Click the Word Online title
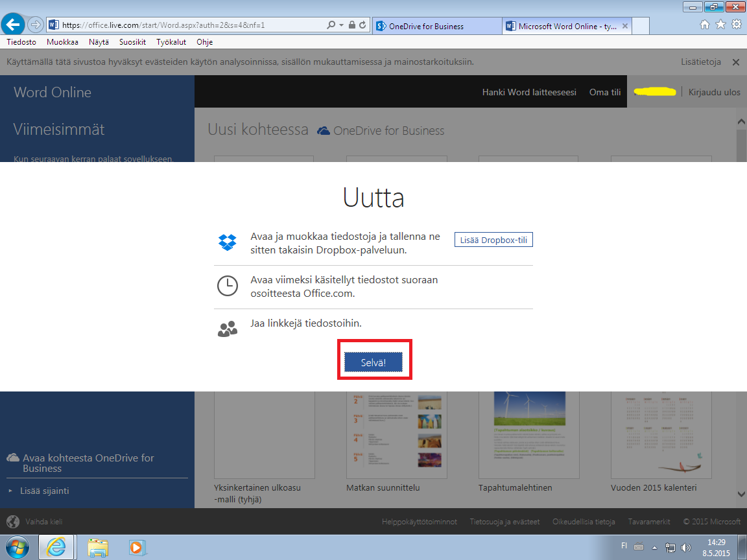This screenshot has width=747, height=560. pyautogui.click(x=53, y=92)
